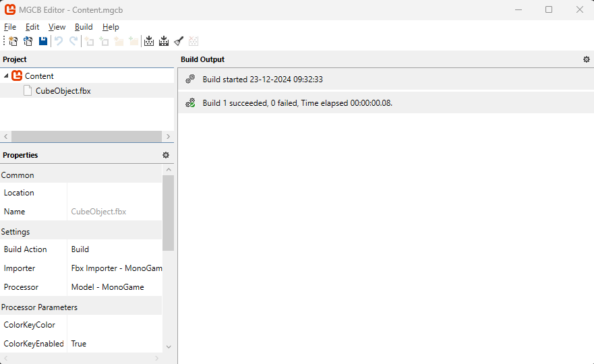
Task: Collapse the Content tree node
Action: click(5, 75)
